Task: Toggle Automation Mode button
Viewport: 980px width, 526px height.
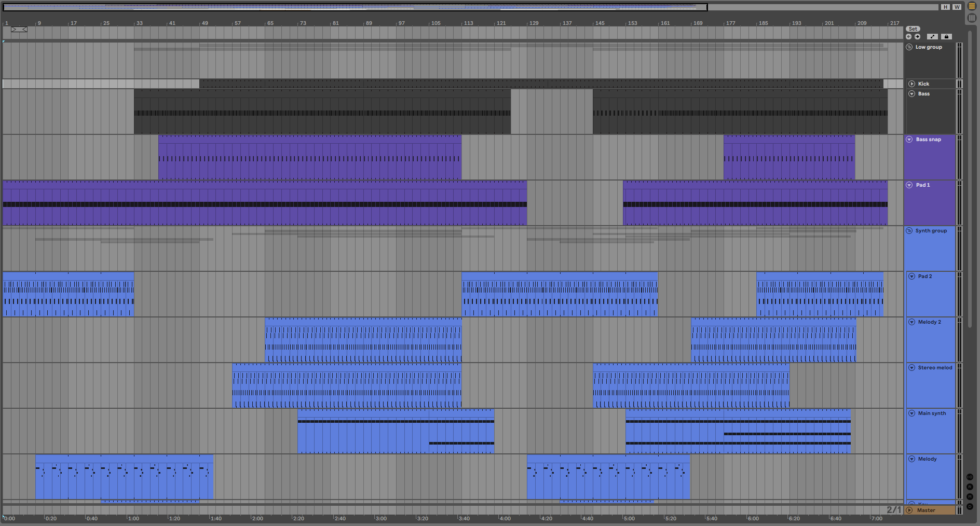Action: click(933, 37)
